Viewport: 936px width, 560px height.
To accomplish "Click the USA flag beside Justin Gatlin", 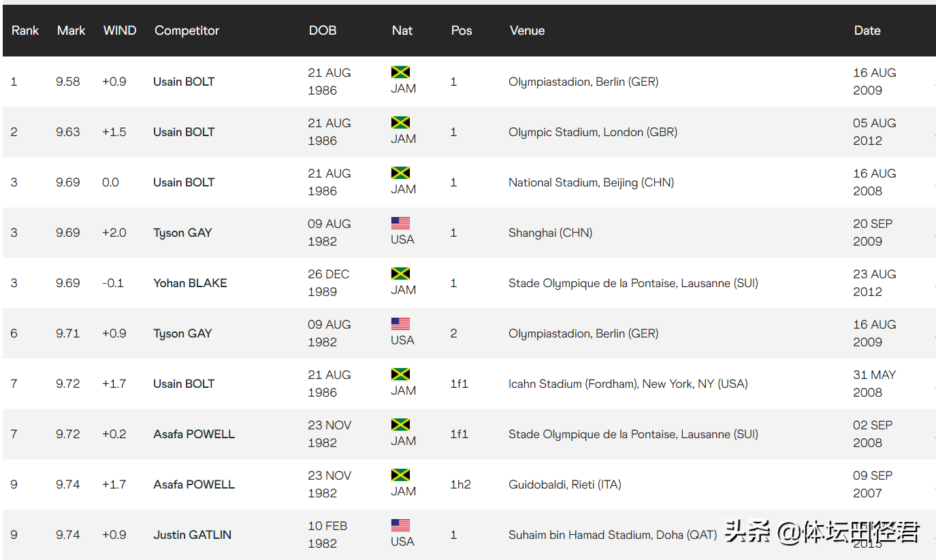I will pyautogui.click(x=400, y=525).
